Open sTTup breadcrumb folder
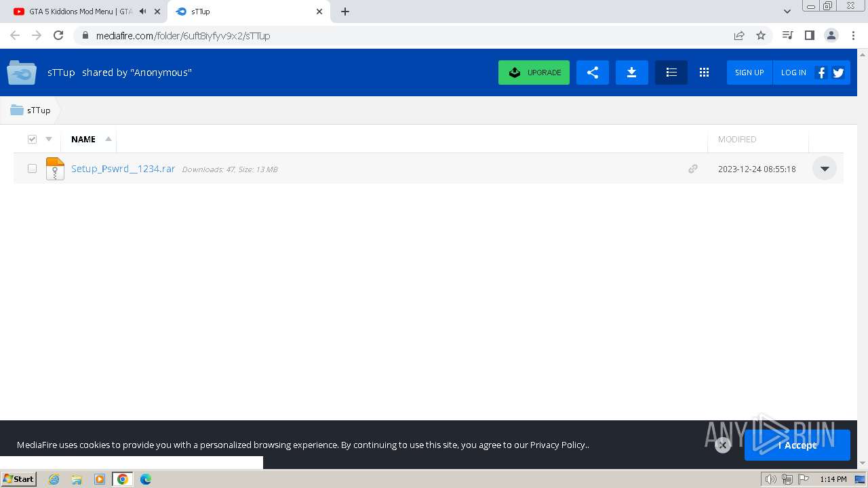The width and height of the screenshot is (868, 488). click(x=39, y=110)
